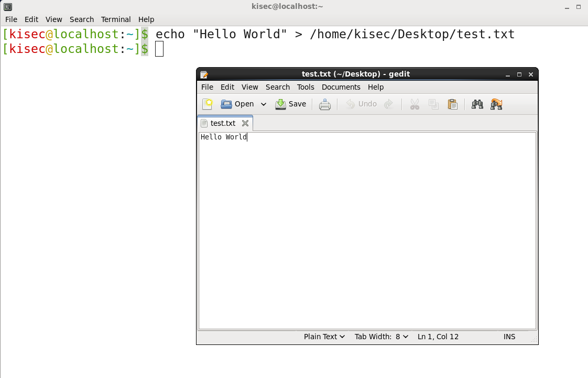This screenshot has width=588, height=378.
Task: Close the gedit window
Action: tap(531, 74)
